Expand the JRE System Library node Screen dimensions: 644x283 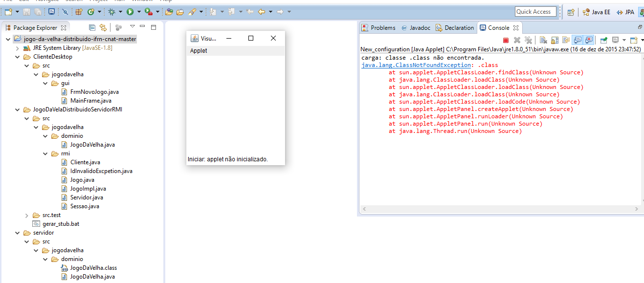pyautogui.click(x=18, y=48)
